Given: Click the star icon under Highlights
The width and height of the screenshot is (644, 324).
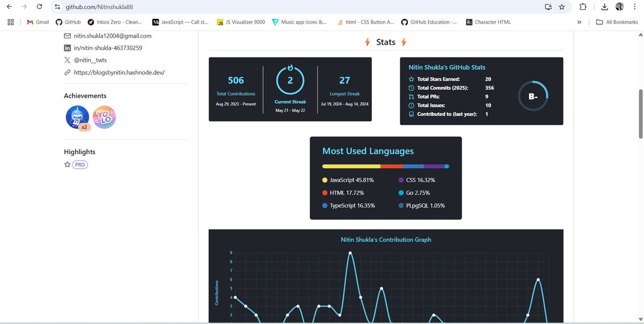Looking at the screenshot, I should coord(67,164).
